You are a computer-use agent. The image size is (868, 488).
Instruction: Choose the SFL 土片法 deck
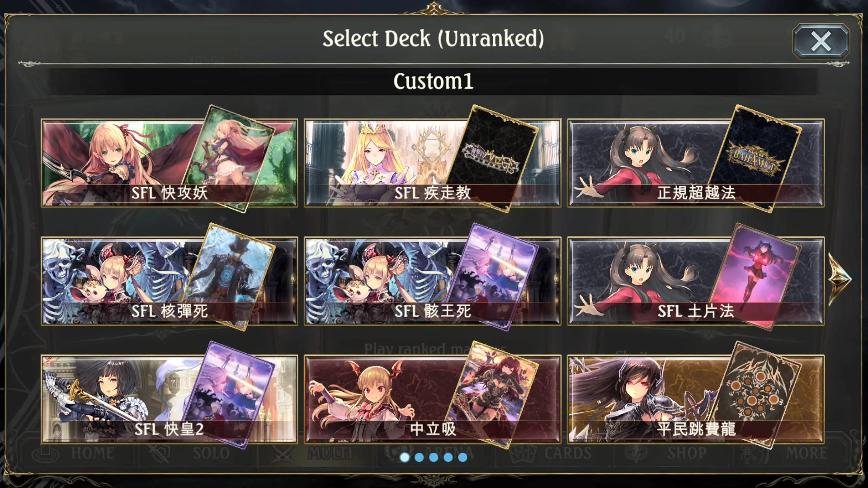pos(696,281)
